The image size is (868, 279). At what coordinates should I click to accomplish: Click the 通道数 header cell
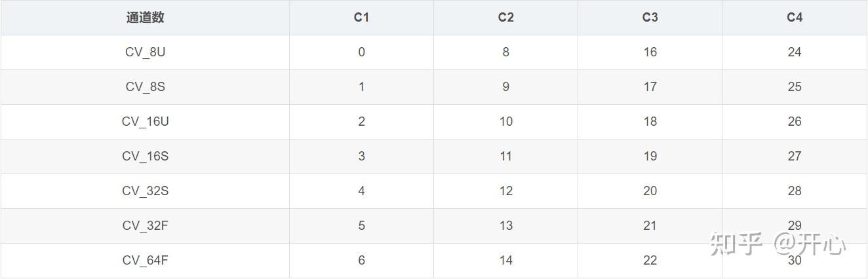point(145,18)
